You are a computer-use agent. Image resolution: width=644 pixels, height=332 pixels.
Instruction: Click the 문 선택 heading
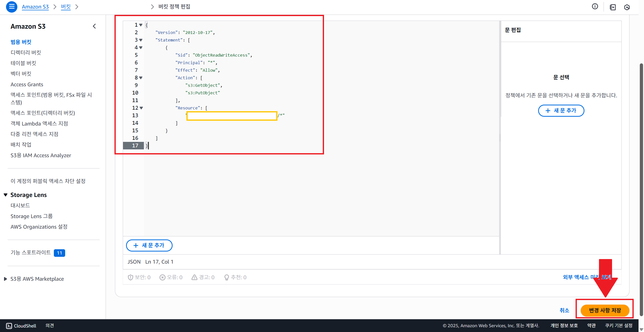point(561,77)
